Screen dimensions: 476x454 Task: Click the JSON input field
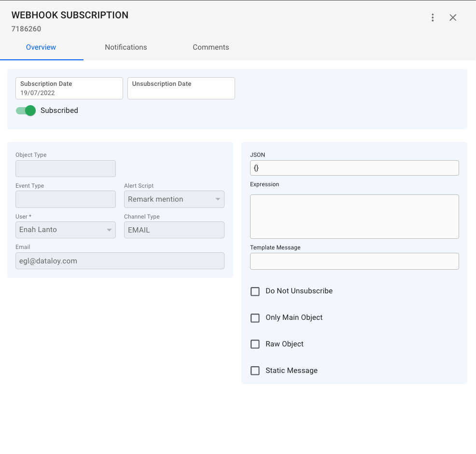[x=354, y=168]
